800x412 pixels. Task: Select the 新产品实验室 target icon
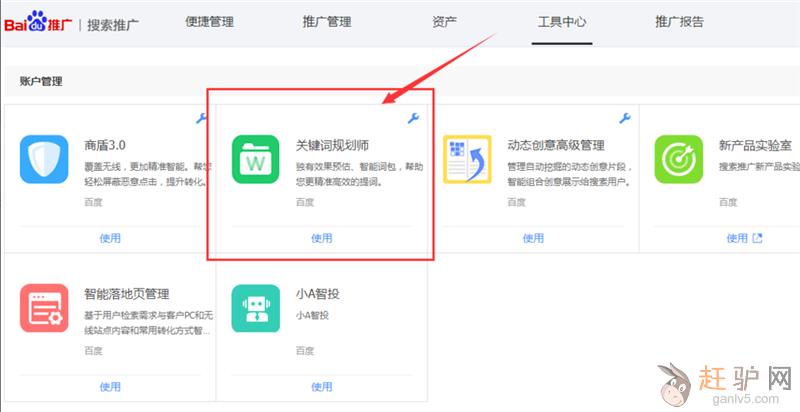point(679,160)
